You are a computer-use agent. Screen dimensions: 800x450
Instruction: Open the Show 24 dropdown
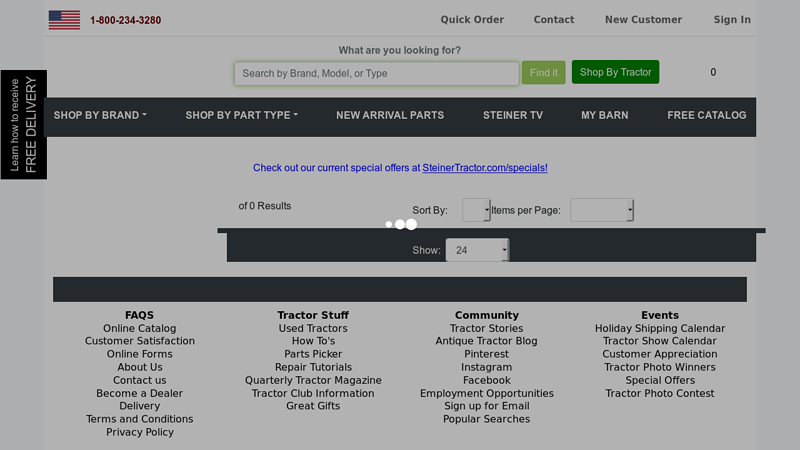click(477, 250)
